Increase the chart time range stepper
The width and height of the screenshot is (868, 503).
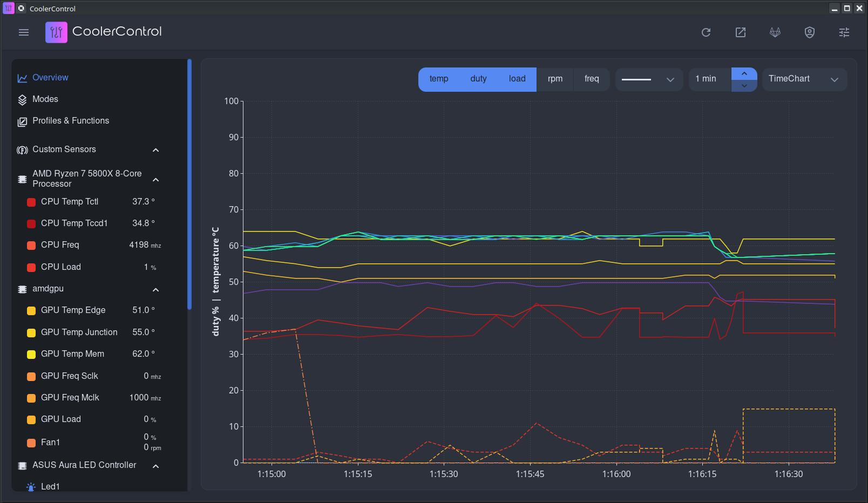click(x=744, y=73)
